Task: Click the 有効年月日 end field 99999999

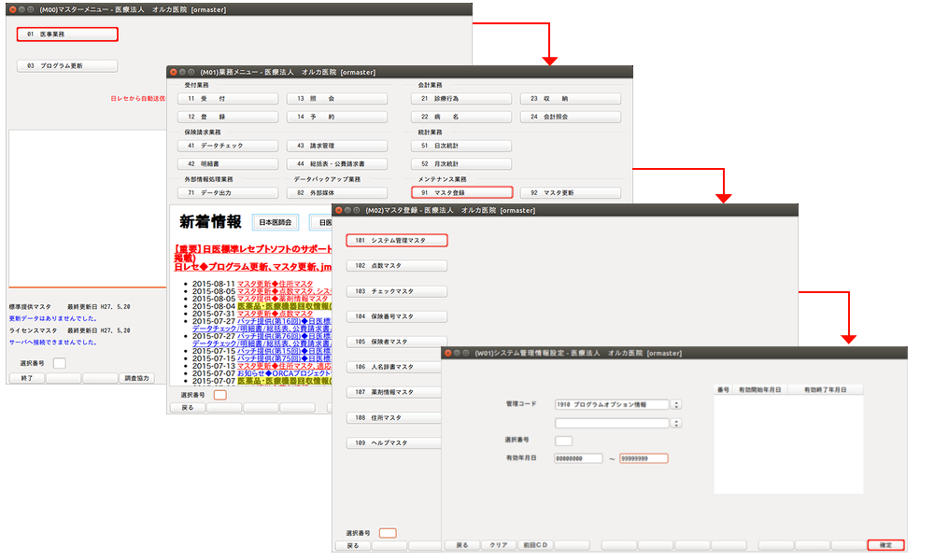Action: pyautogui.click(x=644, y=459)
